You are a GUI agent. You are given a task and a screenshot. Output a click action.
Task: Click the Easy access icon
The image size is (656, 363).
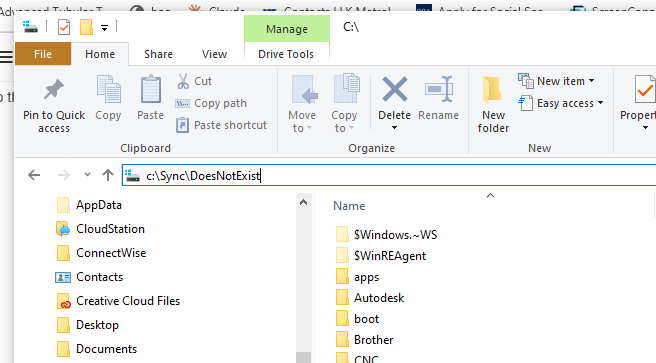(x=526, y=103)
